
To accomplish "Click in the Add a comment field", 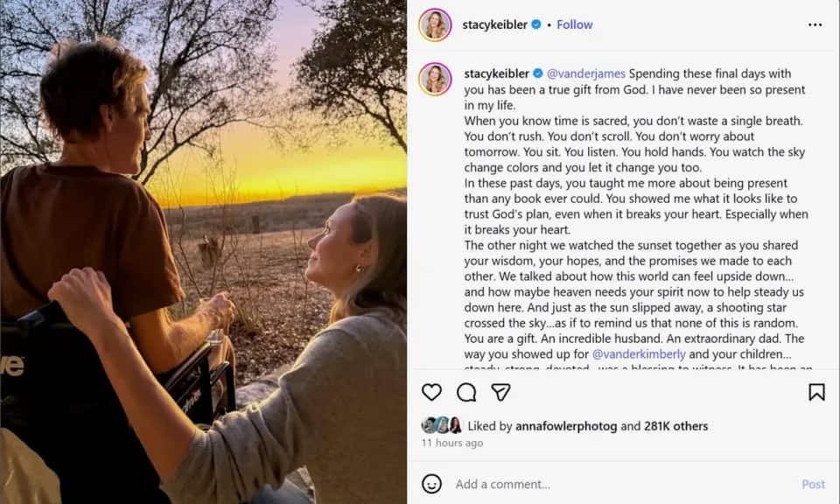I will click(x=612, y=484).
